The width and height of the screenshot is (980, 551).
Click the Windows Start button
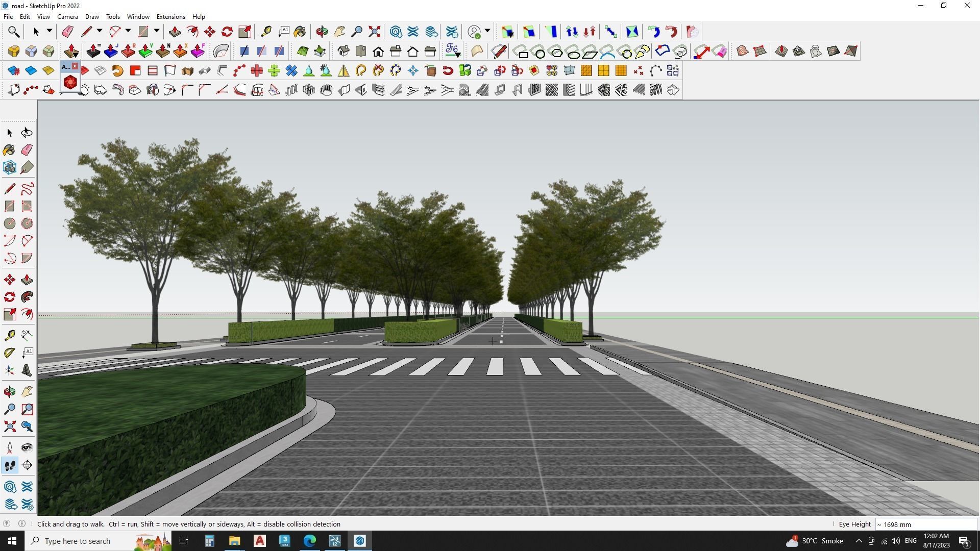12,541
